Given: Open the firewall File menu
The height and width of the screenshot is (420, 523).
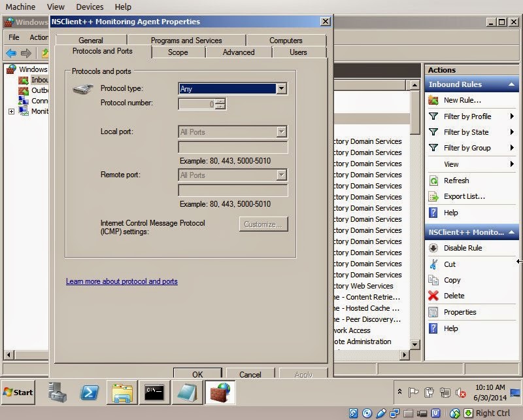Looking at the screenshot, I should (14, 37).
